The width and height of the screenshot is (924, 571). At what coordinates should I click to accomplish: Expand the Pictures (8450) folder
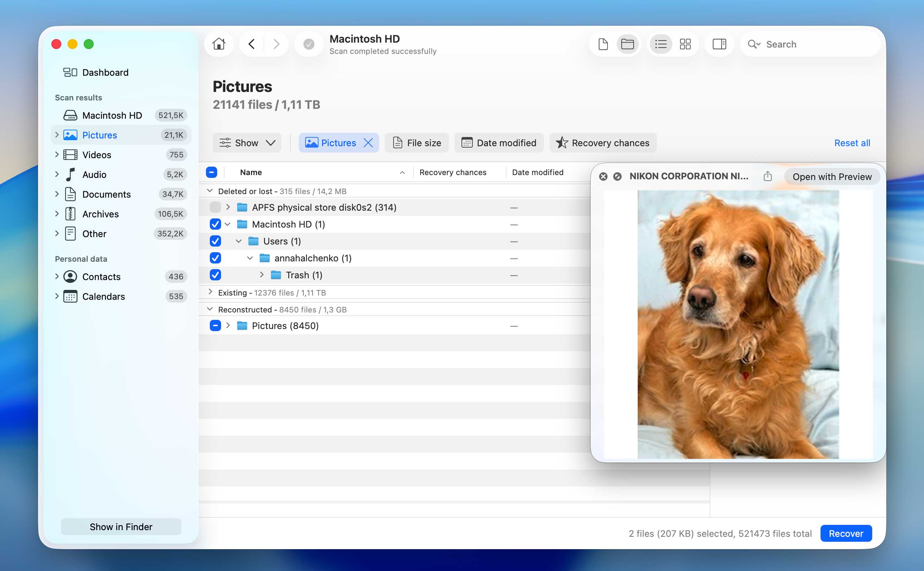pyautogui.click(x=228, y=325)
